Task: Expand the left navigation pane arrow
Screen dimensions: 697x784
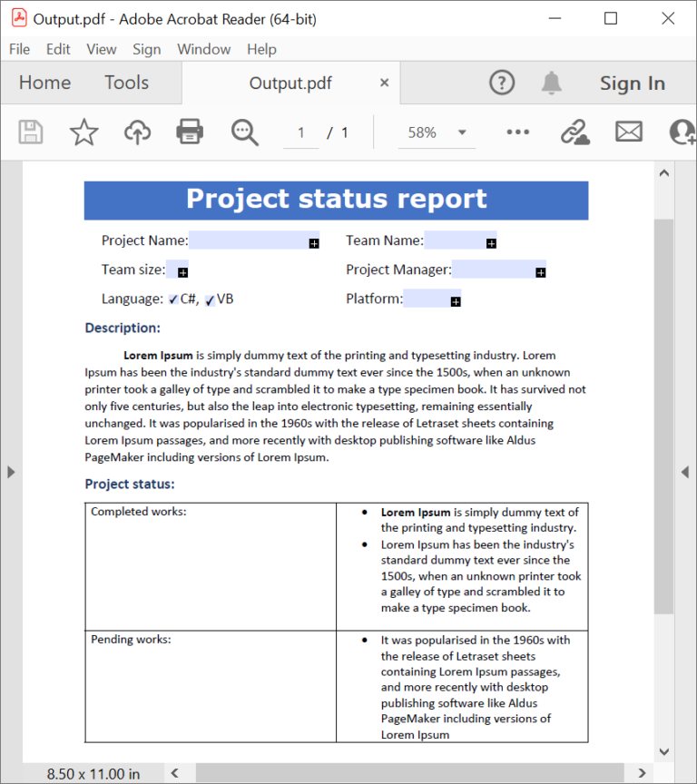Action: click(11, 472)
